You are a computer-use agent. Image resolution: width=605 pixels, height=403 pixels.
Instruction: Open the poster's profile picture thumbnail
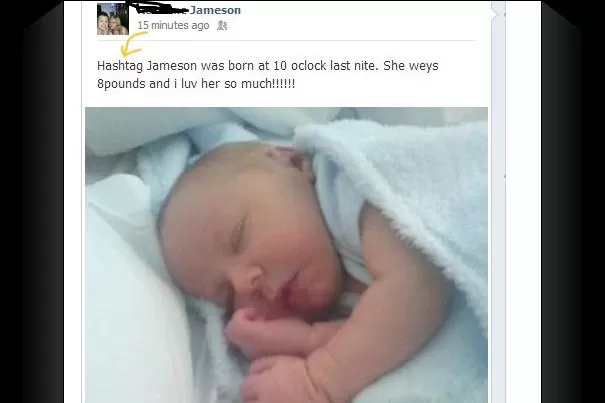point(113,19)
